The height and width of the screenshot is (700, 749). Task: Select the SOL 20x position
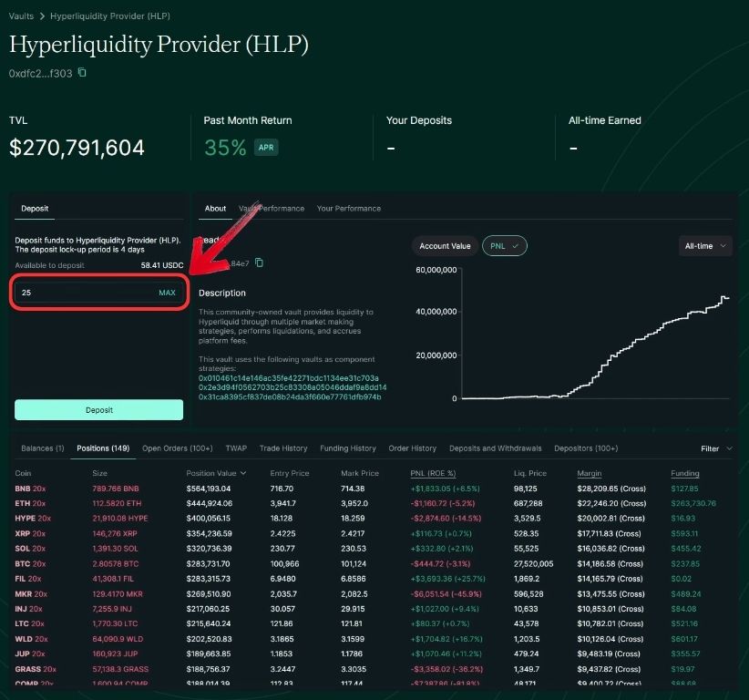[x=30, y=549]
